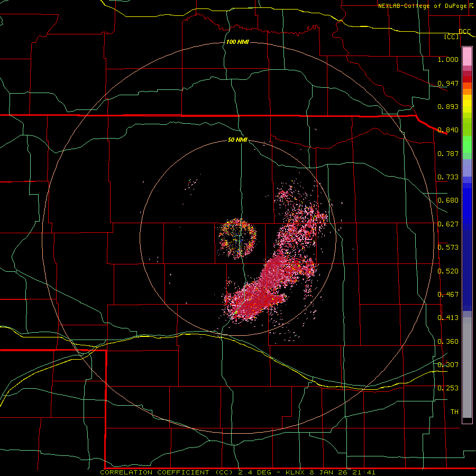This screenshot has width=476, height=476.
Task: Click the 0.627 scale value
Action: [448, 224]
